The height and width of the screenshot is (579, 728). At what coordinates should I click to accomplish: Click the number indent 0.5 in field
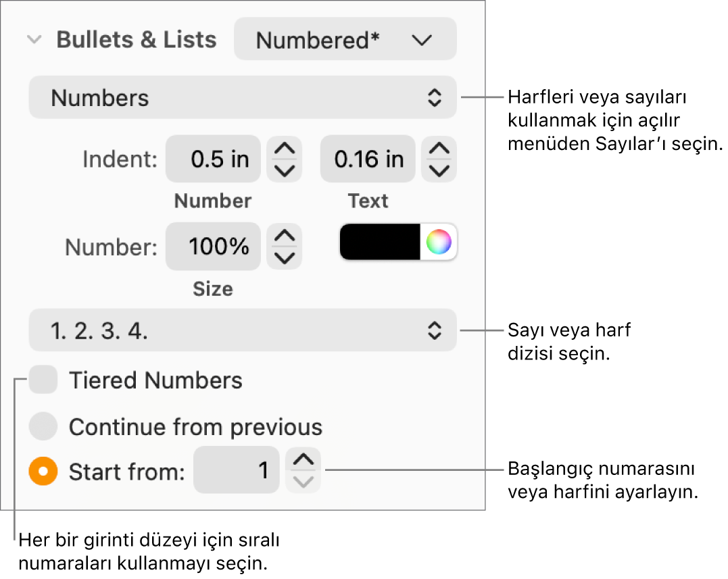213,159
